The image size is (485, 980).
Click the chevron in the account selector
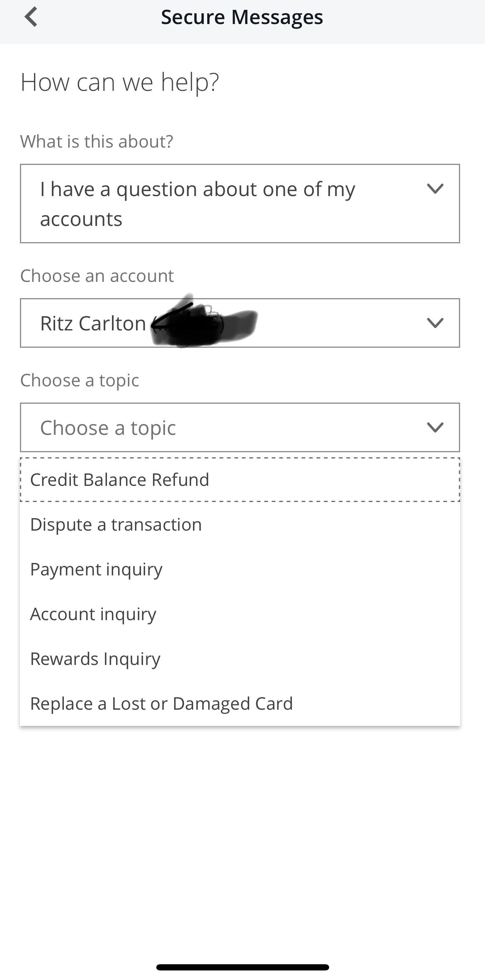tap(435, 323)
